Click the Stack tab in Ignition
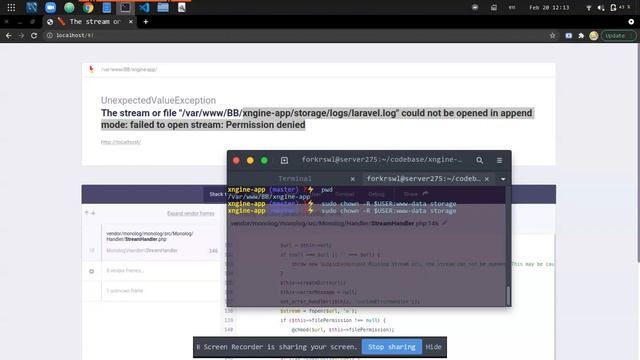 click(x=216, y=194)
